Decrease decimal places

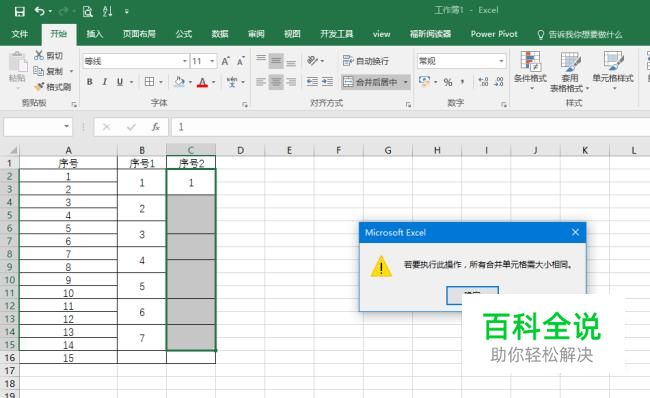[x=498, y=82]
